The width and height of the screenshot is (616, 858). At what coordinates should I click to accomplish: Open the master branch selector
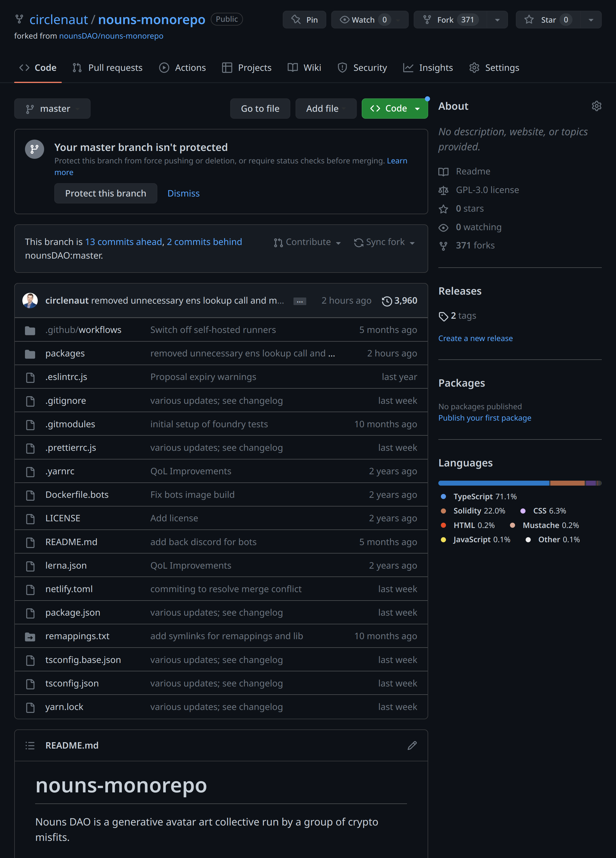coord(52,109)
